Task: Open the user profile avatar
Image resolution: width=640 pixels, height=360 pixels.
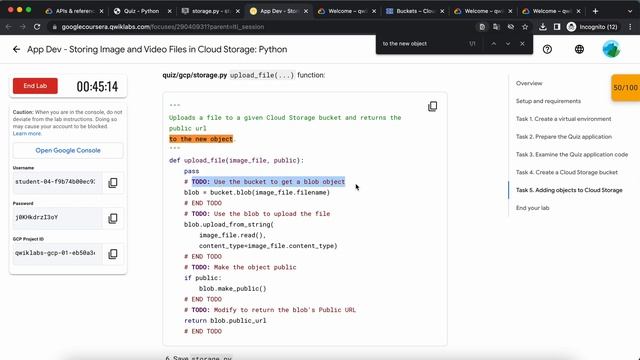Action: (x=611, y=49)
